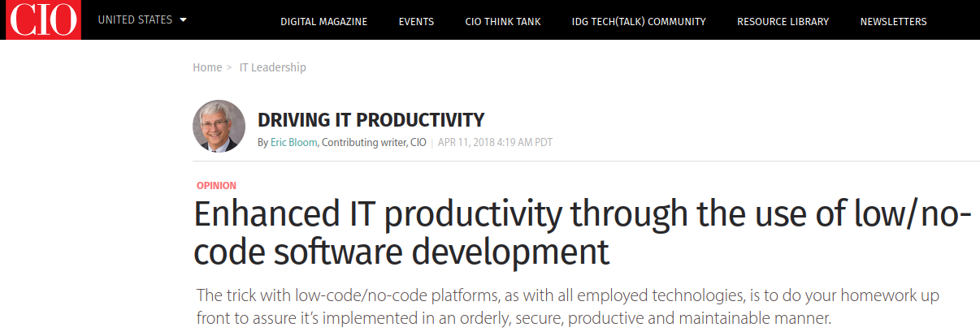The width and height of the screenshot is (980, 336).
Task: Expand the United States region dropdown arrow
Action: 183,19
